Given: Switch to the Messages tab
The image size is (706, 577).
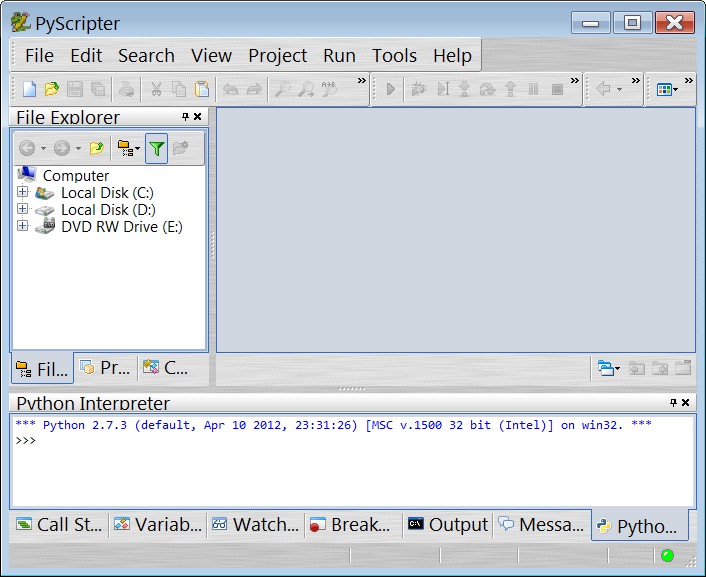Looking at the screenshot, I should coord(542,525).
